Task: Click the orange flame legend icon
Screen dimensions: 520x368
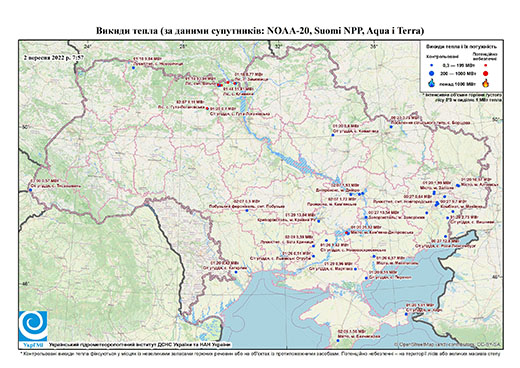Action: point(486,83)
